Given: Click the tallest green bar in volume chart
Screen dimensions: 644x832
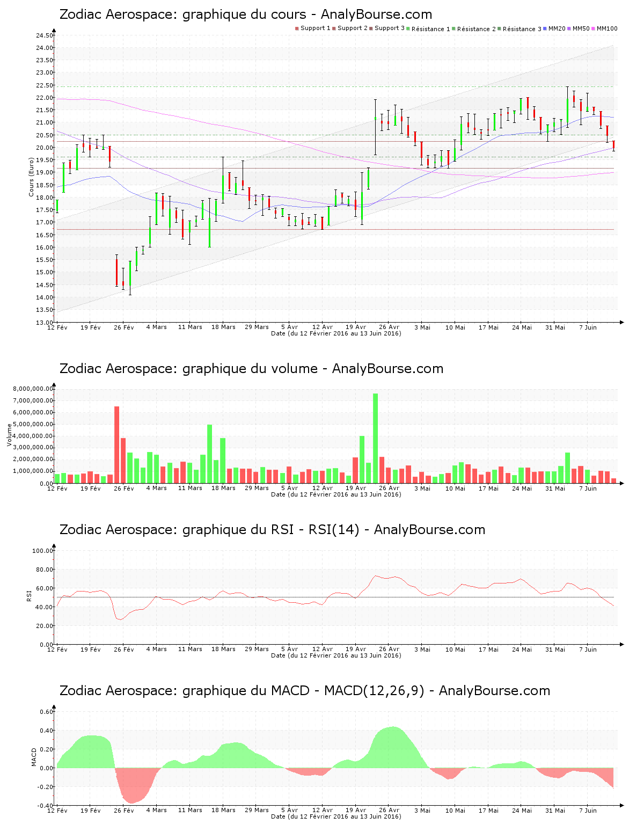Looking at the screenshot, I should point(376,439).
